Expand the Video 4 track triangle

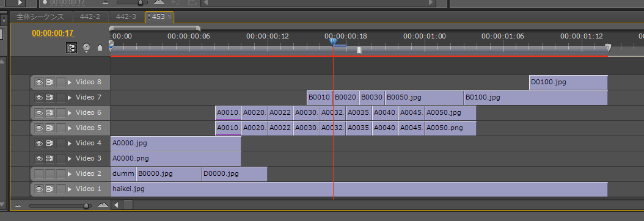pyautogui.click(x=70, y=143)
